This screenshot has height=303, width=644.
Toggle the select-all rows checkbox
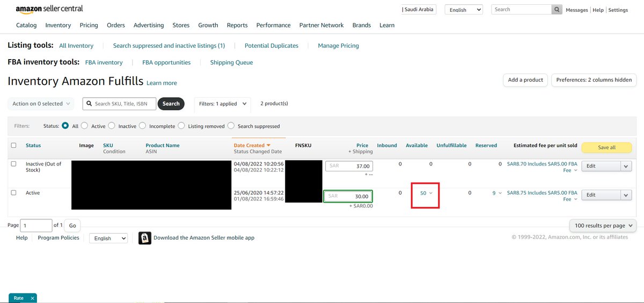pyautogui.click(x=14, y=145)
